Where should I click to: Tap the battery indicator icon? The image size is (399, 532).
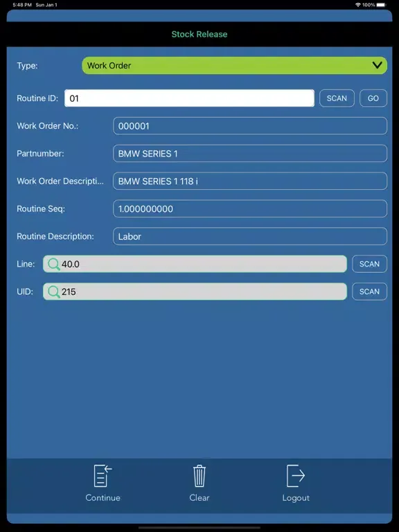[x=382, y=5]
